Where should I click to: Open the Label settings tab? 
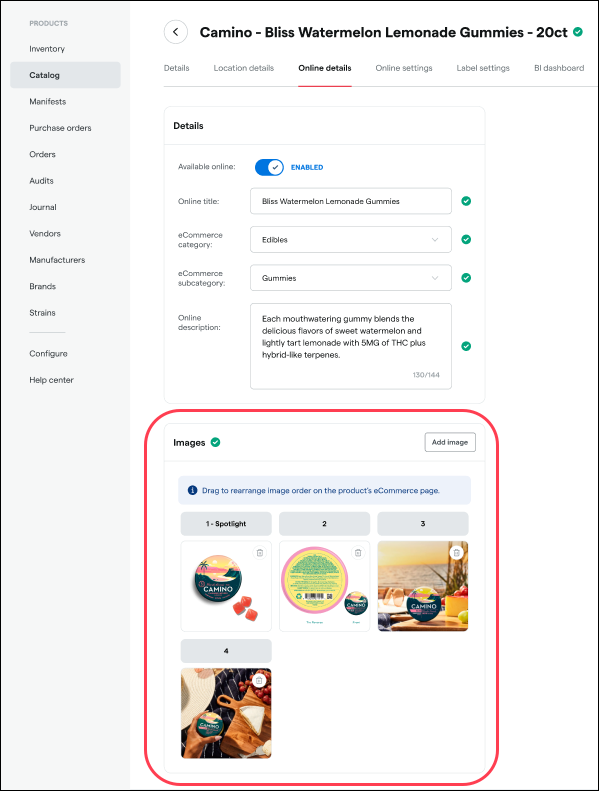pos(483,68)
